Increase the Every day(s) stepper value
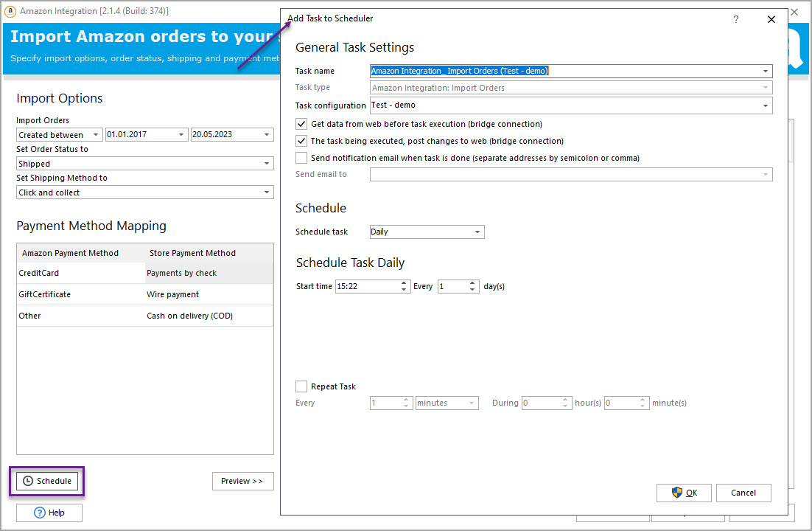This screenshot has width=812, height=531. [x=474, y=283]
